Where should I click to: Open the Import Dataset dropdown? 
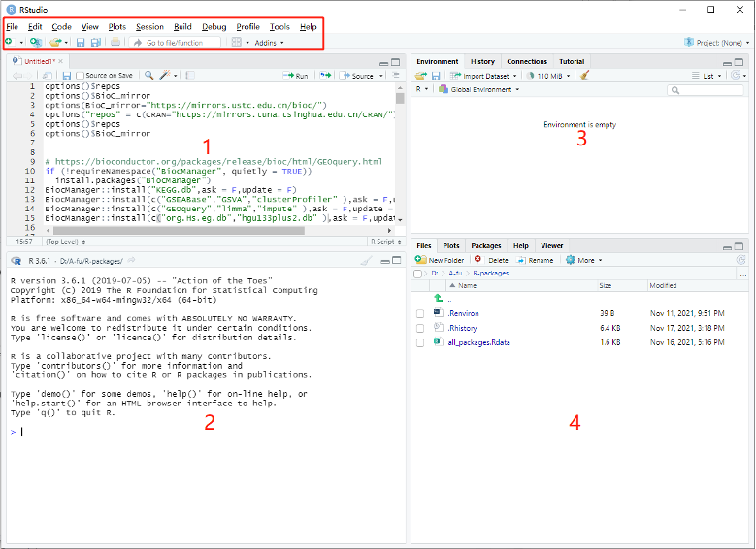pyautogui.click(x=485, y=75)
